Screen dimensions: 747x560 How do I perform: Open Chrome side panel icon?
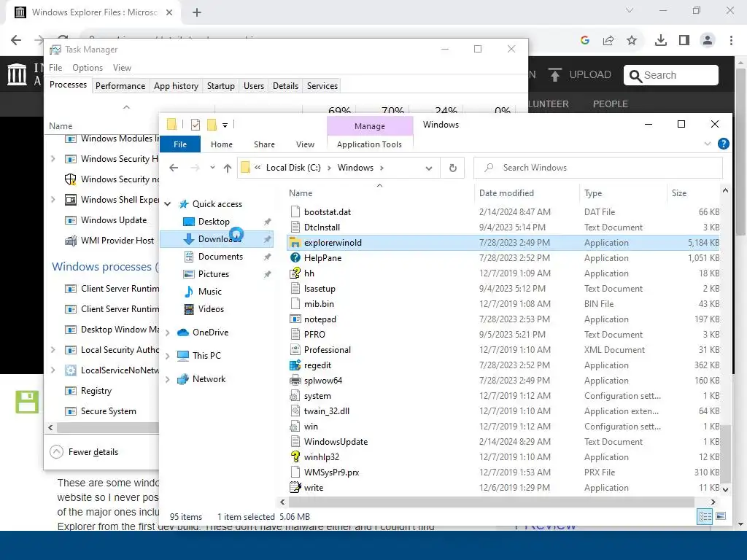click(684, 40)
